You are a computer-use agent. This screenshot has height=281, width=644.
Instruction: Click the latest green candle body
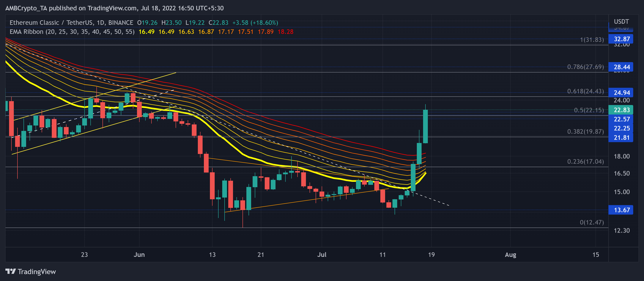tap(425, 126)
